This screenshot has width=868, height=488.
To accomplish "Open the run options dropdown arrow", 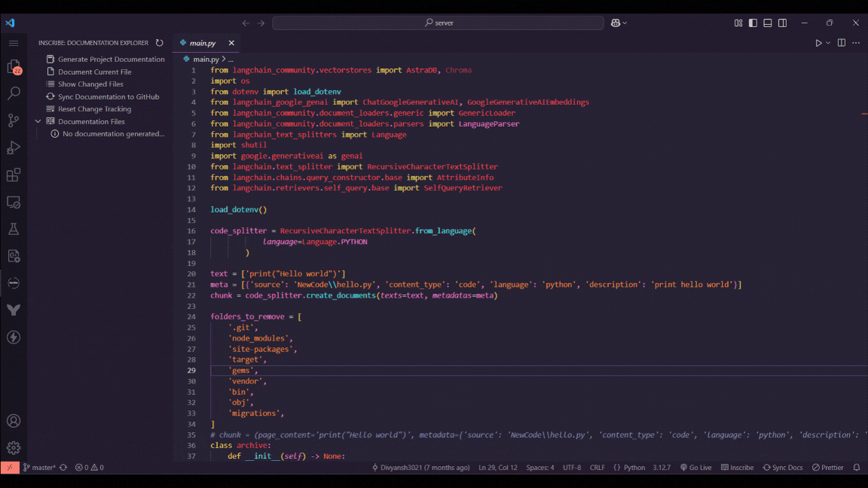I will click(828, 43).
